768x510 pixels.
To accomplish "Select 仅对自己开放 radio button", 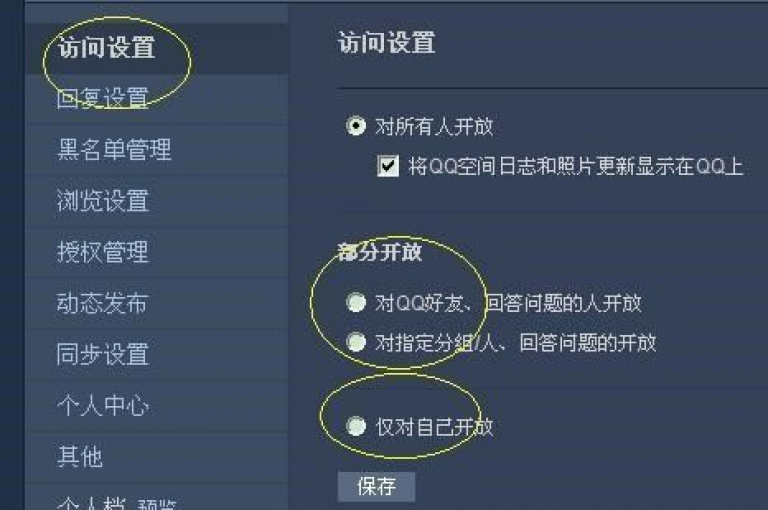I will pyautogui.click(x=356, y=426).
